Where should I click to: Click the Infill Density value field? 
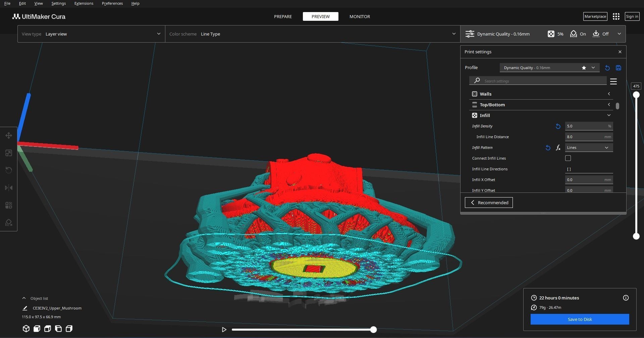pos(589,126)
